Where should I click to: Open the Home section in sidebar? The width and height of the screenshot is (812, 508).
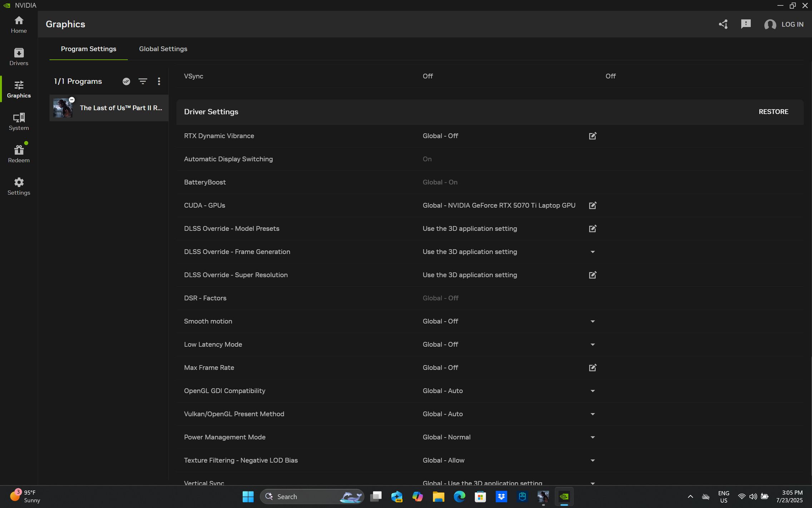pos(19,25)
